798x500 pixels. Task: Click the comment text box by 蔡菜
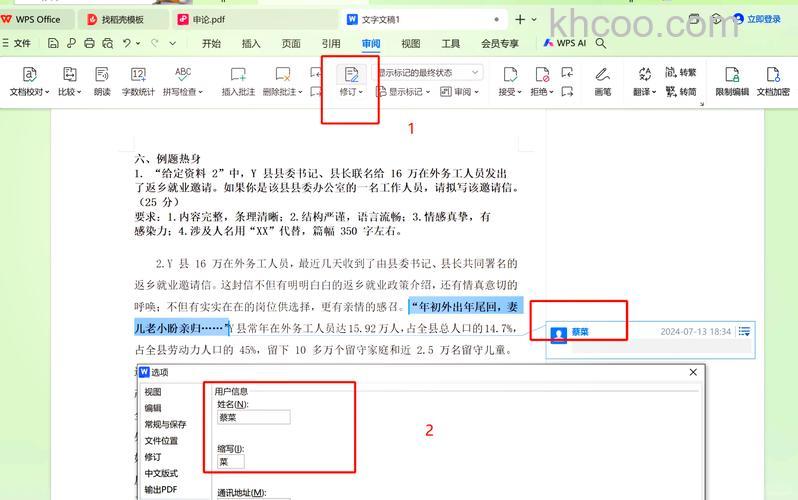click(662, 347)
